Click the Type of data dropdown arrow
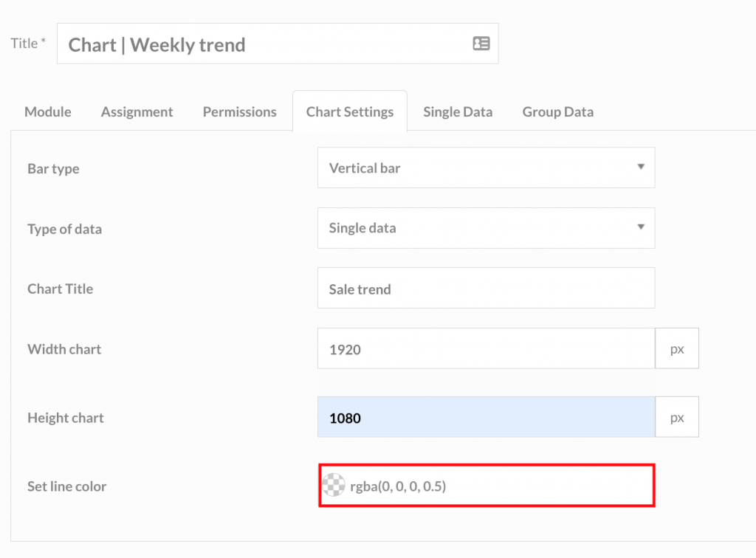 pos(641,227)
